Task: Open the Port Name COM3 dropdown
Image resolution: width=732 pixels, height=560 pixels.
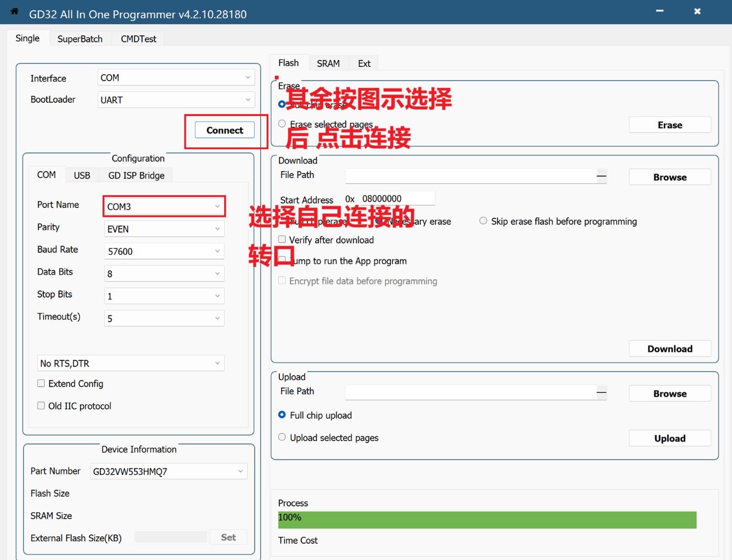Action: (164, 207)
